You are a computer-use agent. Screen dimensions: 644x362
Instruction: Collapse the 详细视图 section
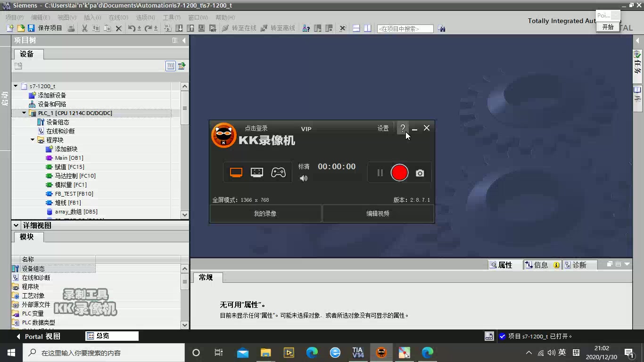click(x=16, y=225)
